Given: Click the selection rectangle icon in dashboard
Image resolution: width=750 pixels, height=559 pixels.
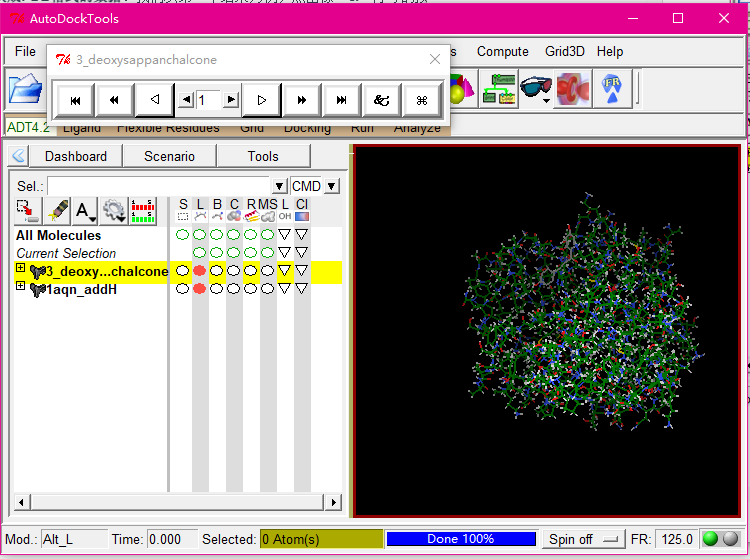Looking at the screenshot, I should pyautogui.click(x=28, y=211).
